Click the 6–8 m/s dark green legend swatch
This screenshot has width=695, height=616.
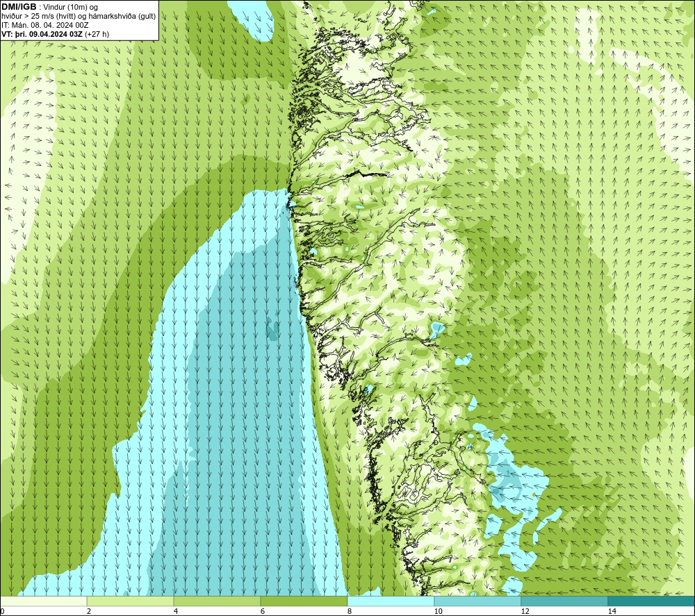pos(304,601)
